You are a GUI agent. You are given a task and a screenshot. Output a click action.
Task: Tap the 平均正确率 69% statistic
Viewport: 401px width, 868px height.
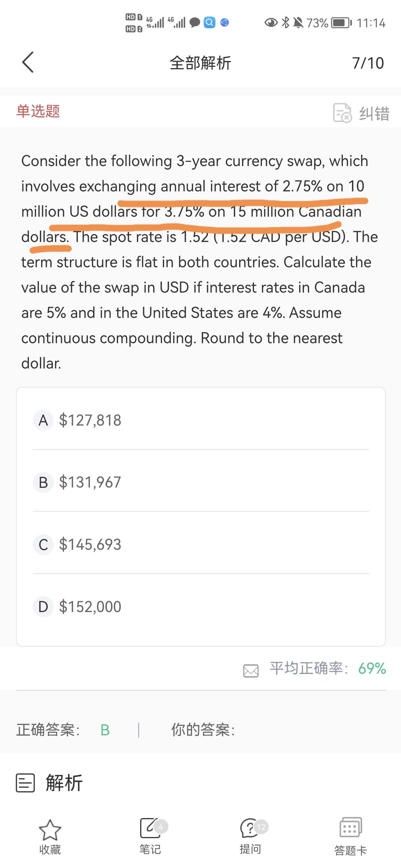point(328,668)
